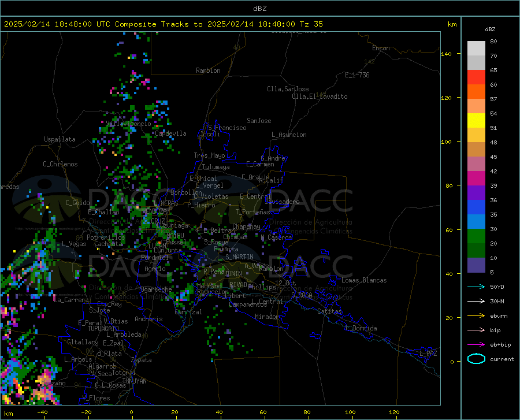Viewport: 520px width, 420px height.
Task: Click the 30 dBZ light blue swatch
Action: pos(476,221)
